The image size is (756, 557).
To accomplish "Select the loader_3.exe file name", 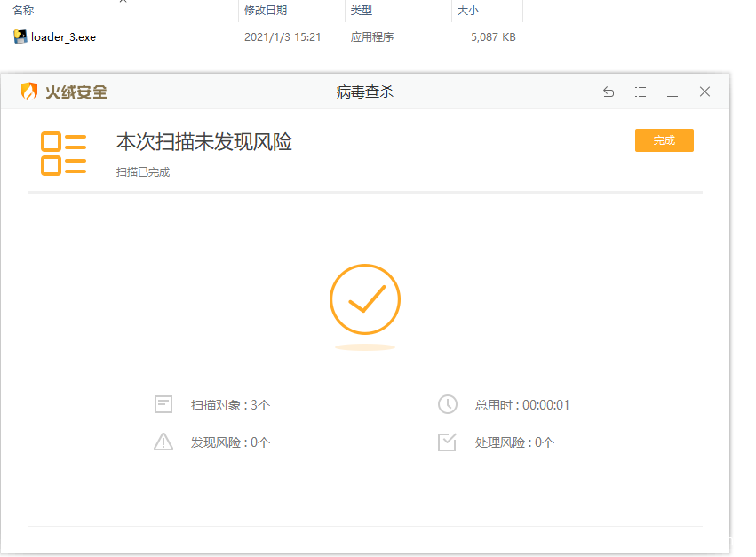I will [x=63, y=37].
